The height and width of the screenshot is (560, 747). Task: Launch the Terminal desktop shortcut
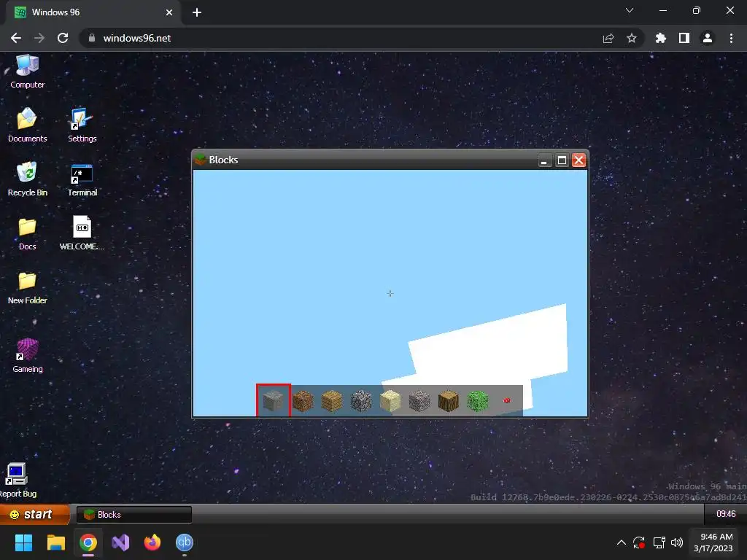(x=82, y=179)
